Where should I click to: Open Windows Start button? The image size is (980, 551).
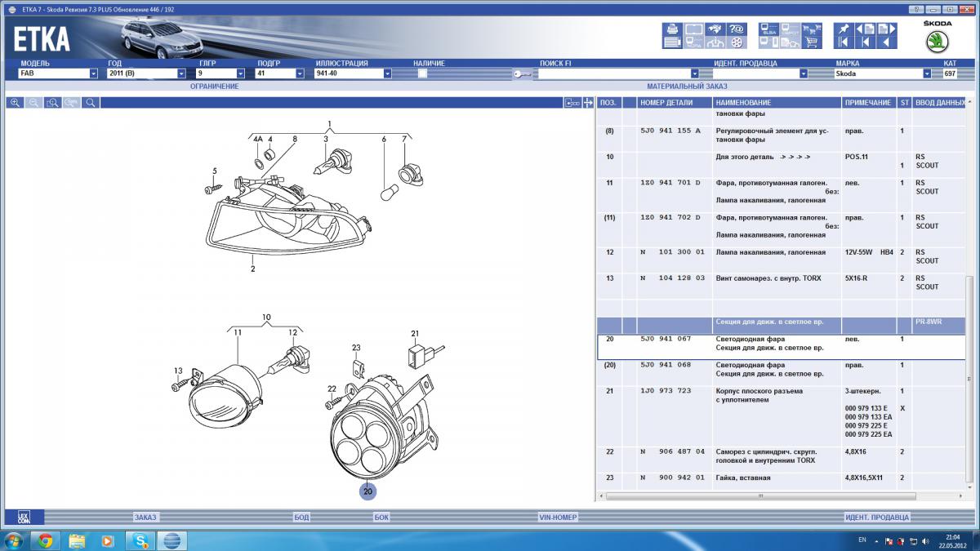13,540
